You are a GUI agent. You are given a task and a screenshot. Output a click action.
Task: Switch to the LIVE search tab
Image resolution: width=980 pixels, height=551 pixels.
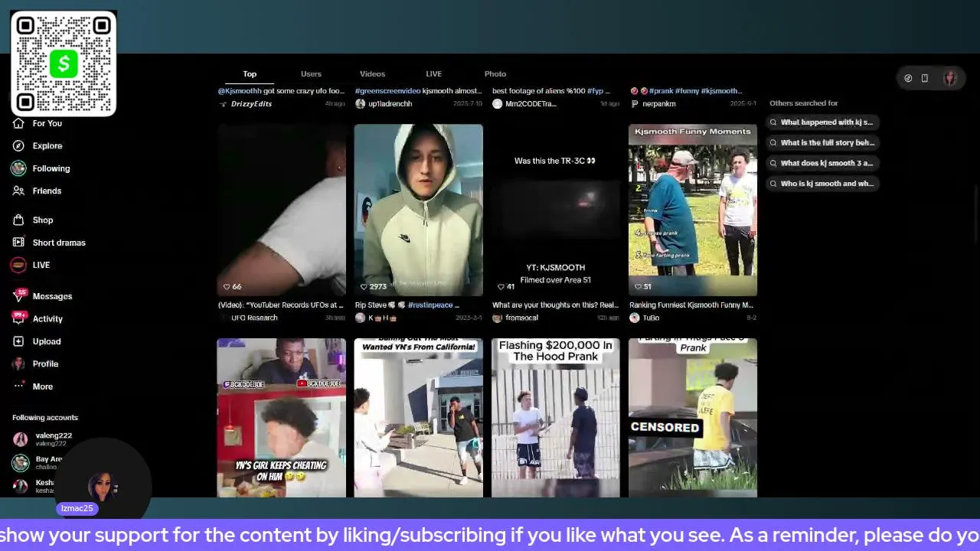coord(433,74)
